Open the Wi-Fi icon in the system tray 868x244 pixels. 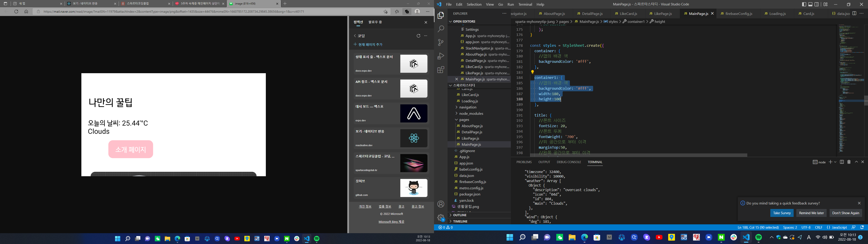click(818, 237)
